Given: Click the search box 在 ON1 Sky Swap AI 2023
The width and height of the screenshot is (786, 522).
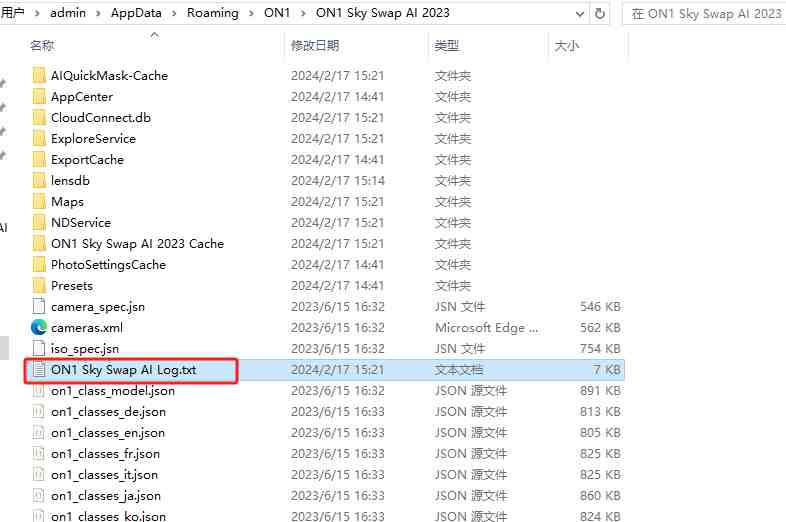Looking at the screenshot, I should 704,14.
